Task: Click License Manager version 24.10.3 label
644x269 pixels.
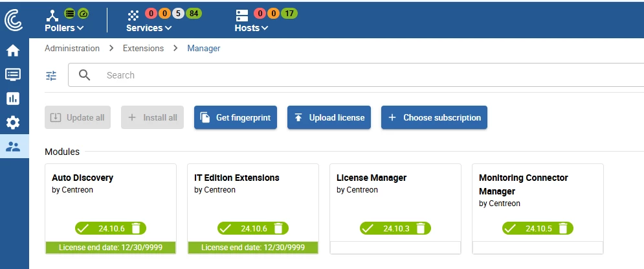Action: coord(396,229)
